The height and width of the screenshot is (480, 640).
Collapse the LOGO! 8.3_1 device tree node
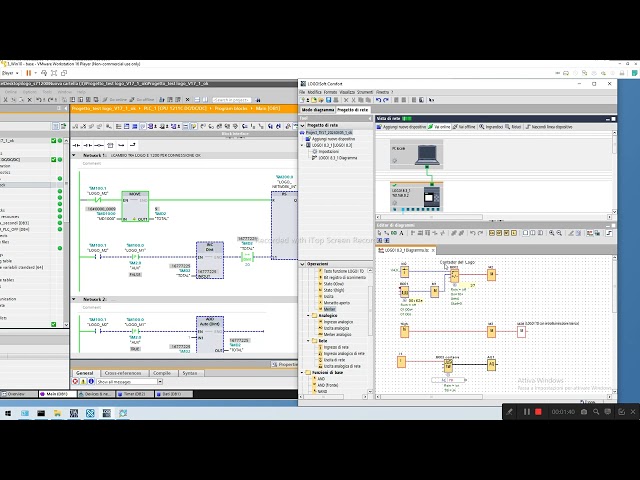tap(302, 145)
